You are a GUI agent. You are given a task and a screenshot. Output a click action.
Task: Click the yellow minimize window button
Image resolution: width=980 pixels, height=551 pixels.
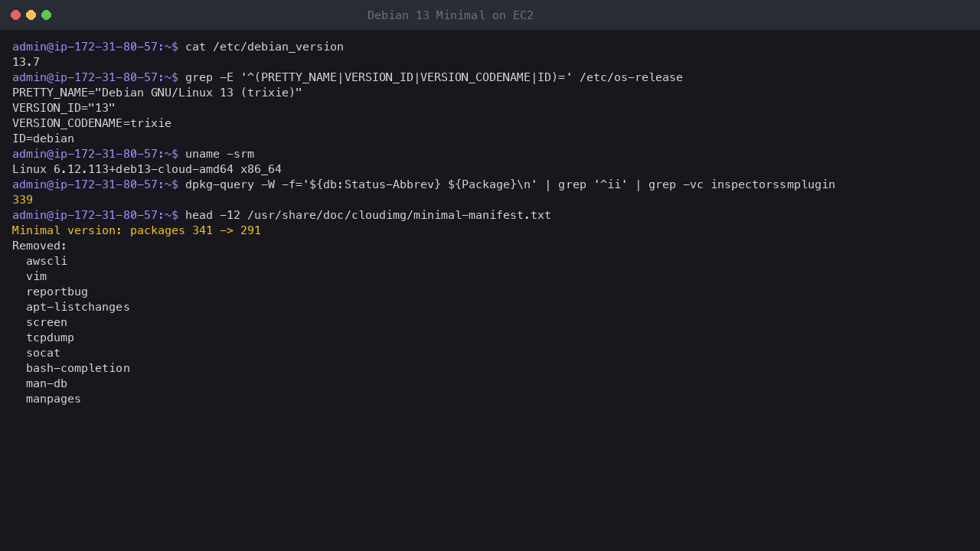31,15
